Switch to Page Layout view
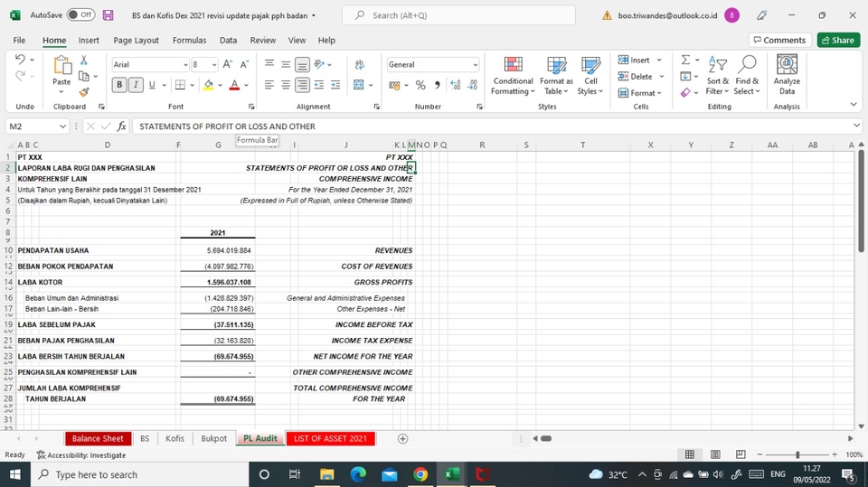Screen dimensions: 868x487 pos(715,454)
